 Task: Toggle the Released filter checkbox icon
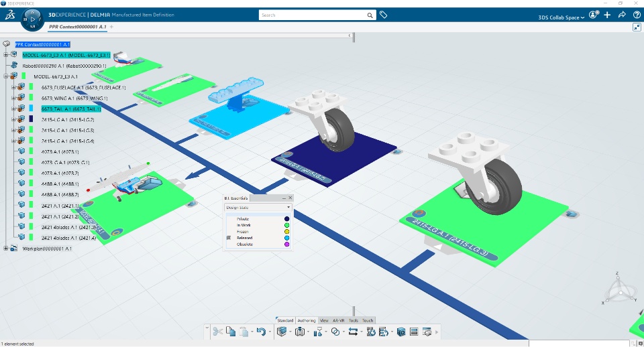[229, 238]
